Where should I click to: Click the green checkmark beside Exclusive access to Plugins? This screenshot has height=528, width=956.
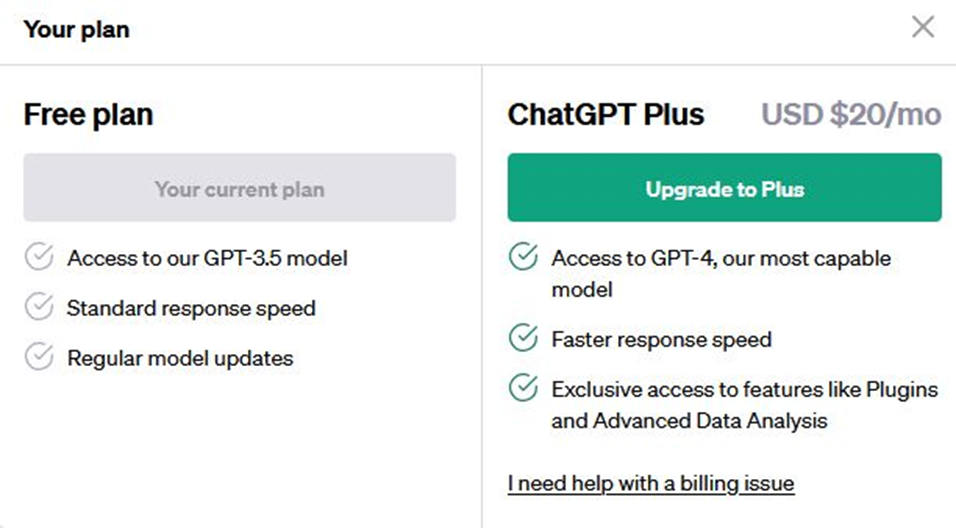[x=523, y=388]
